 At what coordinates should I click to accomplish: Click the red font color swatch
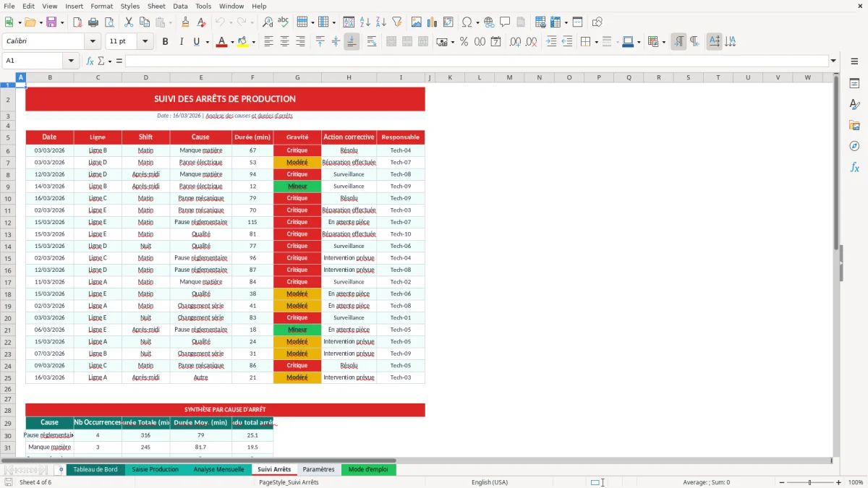tap(221, 42)
